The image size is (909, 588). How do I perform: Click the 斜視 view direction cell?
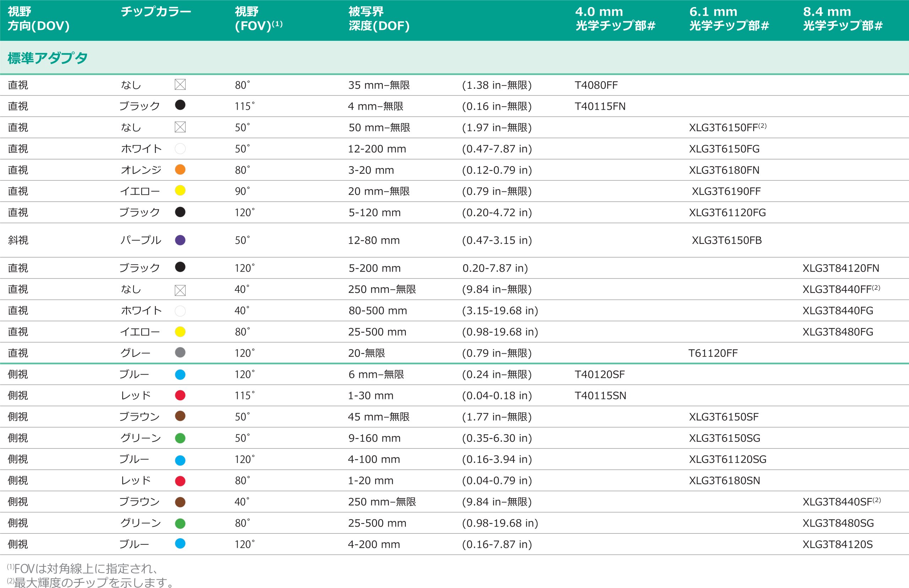point(18,240)
